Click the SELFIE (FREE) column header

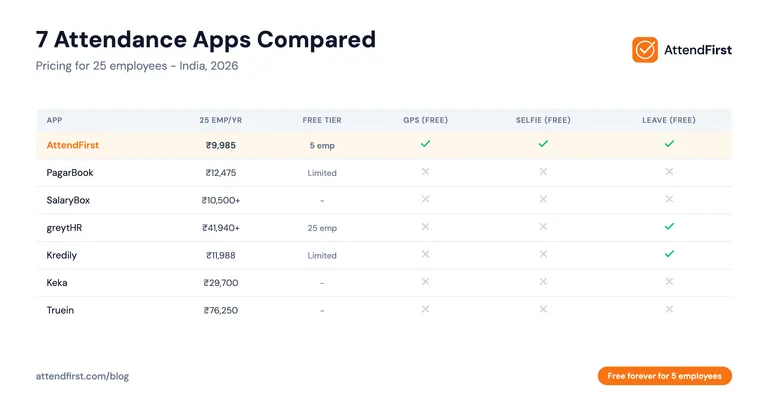coord(543,120)
